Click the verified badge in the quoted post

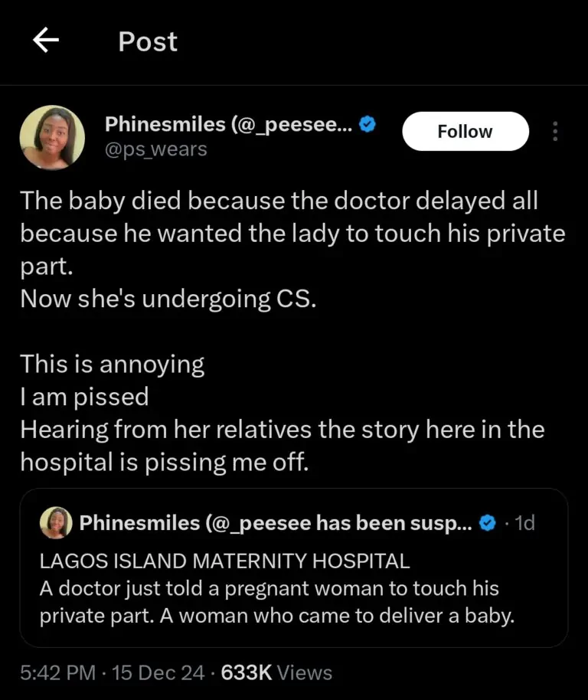point(485,524)
